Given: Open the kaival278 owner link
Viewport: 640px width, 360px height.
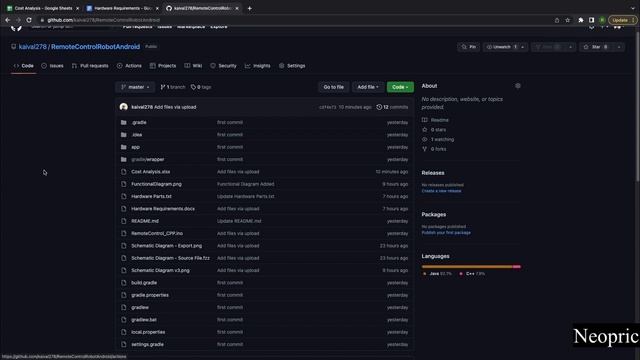Looking at the screenshot, I should (33, 47).
